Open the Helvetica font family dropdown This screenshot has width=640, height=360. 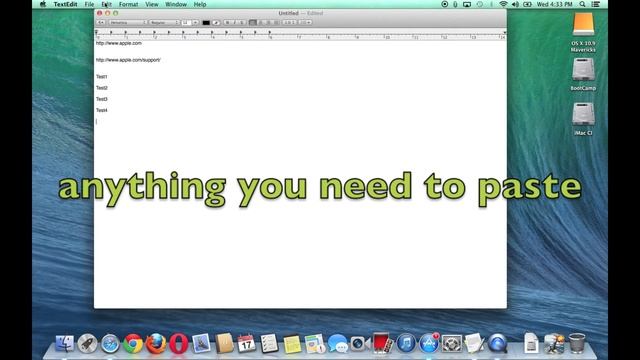pyautogui.click(x=128, y=22)
